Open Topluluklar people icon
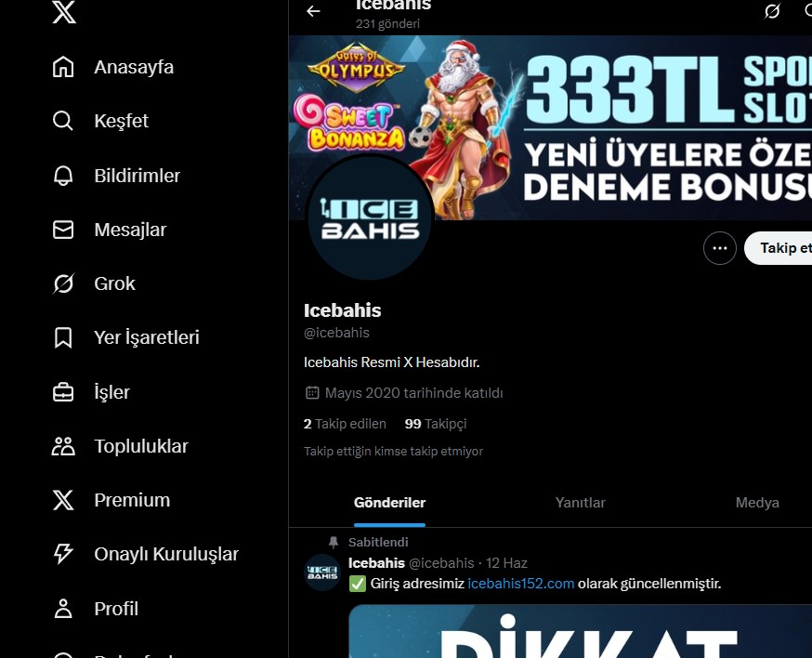 click(x=63, y=446)
